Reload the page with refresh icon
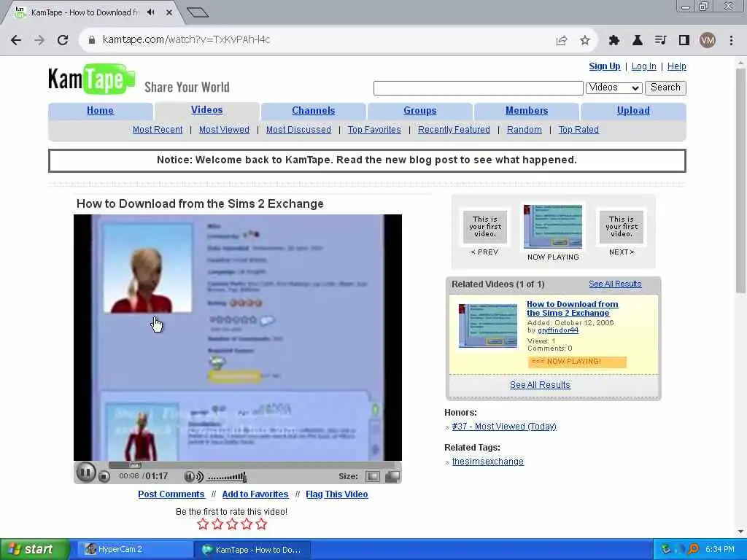 (x=63, y=40)
